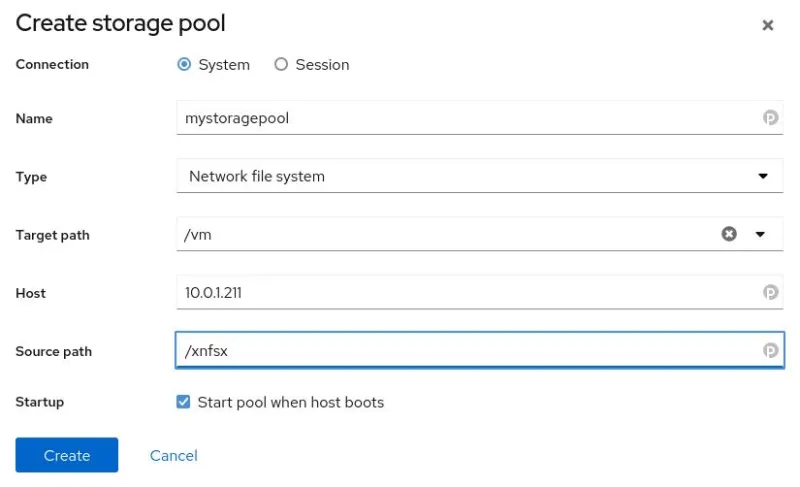
Task: Click the password manager icon in Name field
Action: 771,117
